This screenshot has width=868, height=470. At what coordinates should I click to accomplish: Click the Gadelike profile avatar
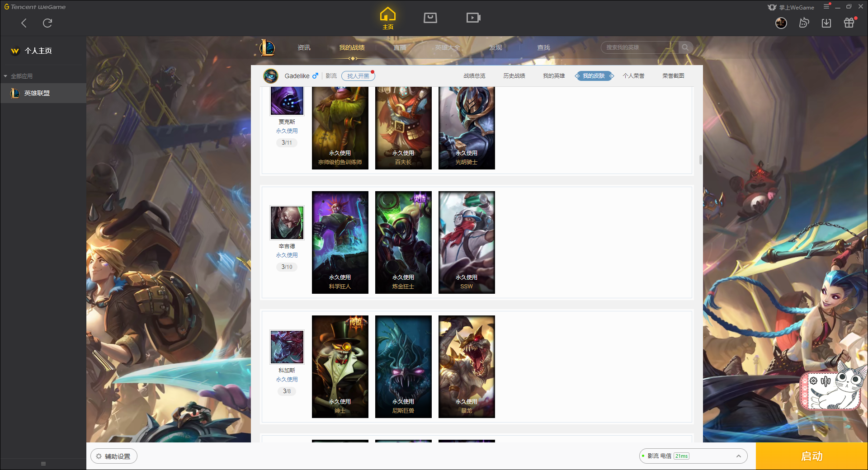pyautogui.click(x=271, y=76)
